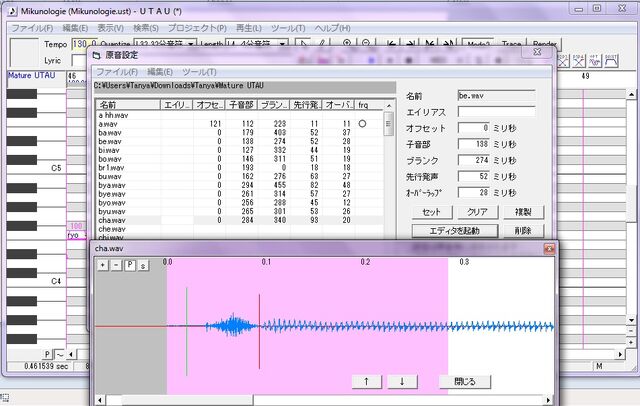Click the 名前 input field
640x406 pixels.
click(496, 96)
